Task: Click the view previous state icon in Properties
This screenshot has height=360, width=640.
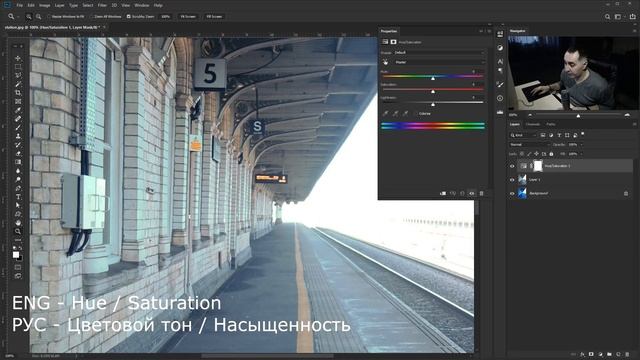Action: [x=453, y=193]
